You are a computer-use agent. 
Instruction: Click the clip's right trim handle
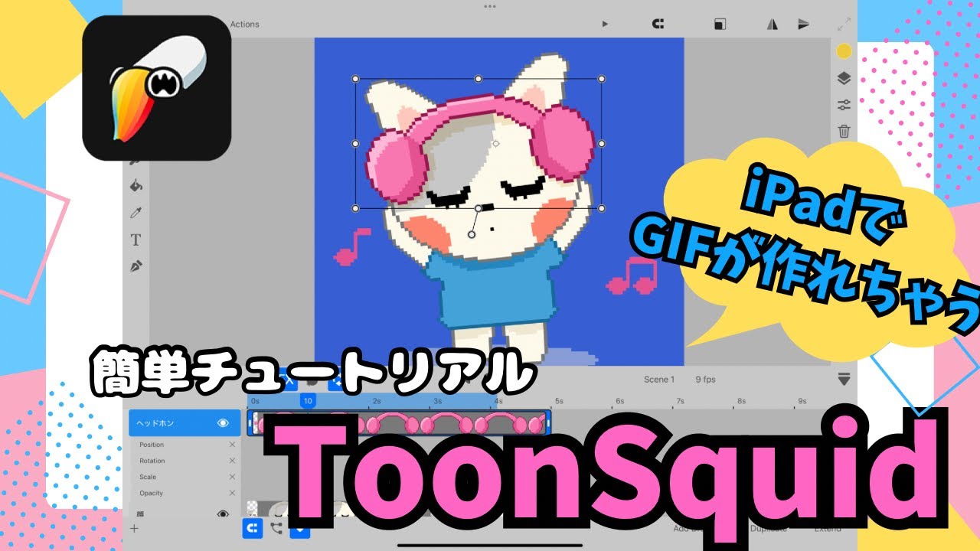coord(547,423)
